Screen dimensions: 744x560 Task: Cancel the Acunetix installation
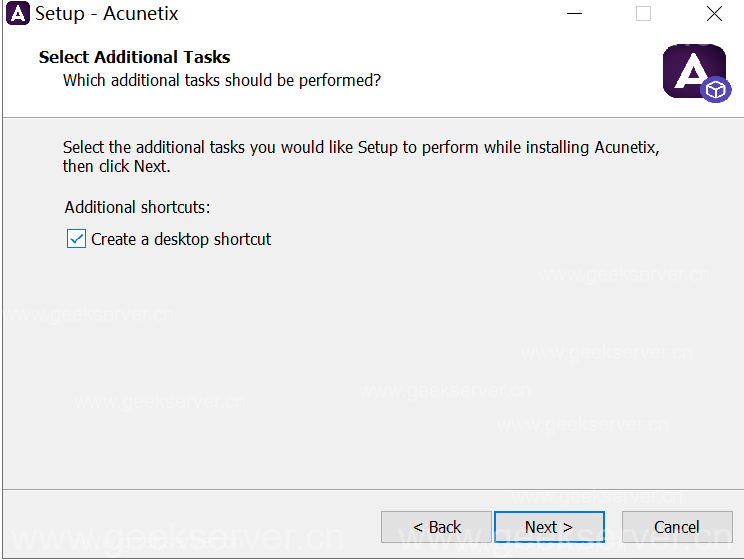coord(677,527)
